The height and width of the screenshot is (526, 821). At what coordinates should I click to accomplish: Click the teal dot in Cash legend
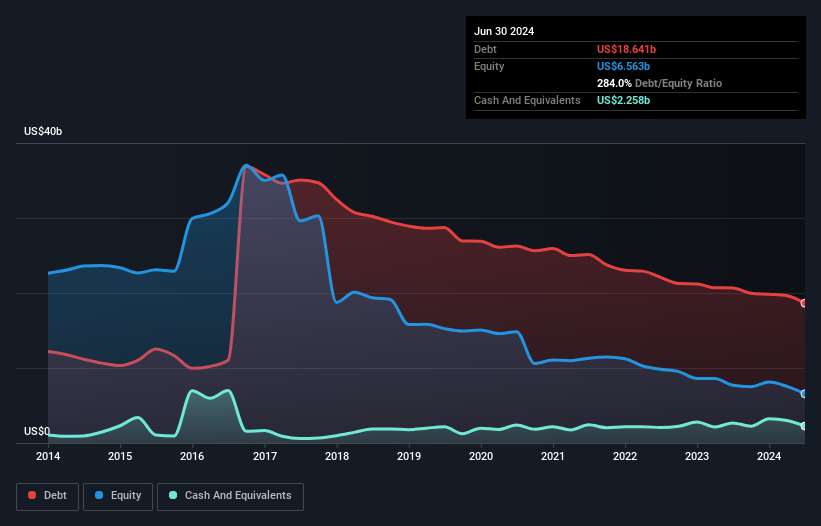pos(173,495)
